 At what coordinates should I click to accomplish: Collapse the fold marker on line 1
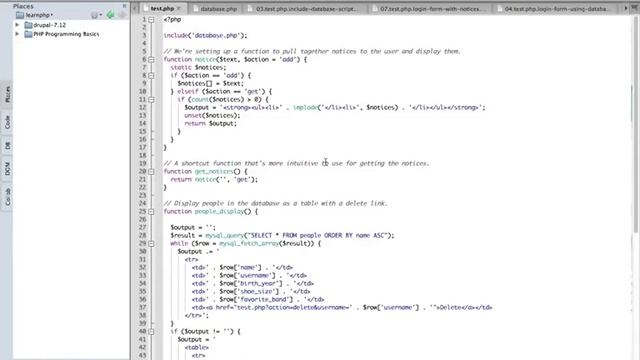[151, 19]
